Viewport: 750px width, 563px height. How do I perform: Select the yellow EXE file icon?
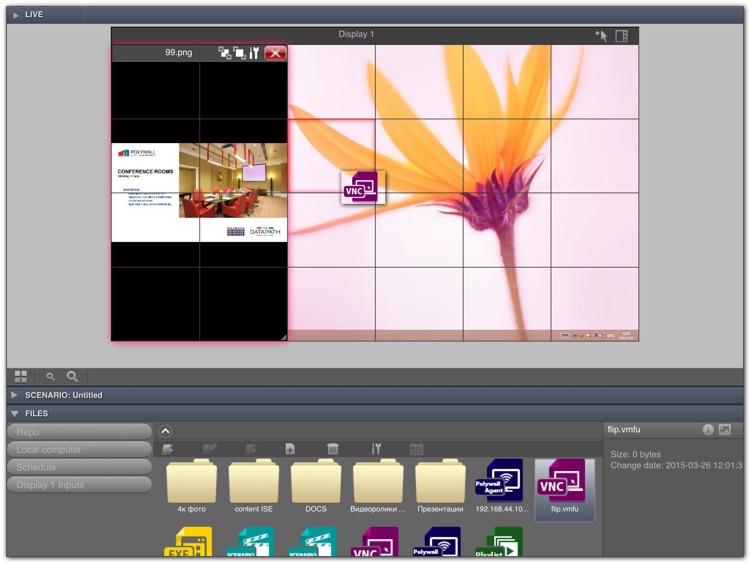coord(188,541)
